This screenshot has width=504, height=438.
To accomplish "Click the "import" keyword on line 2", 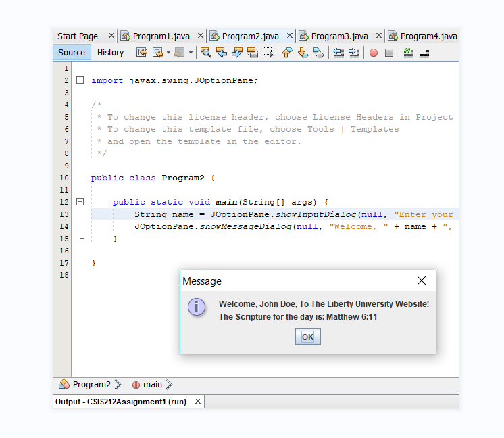I will click(x=107, y=80).
